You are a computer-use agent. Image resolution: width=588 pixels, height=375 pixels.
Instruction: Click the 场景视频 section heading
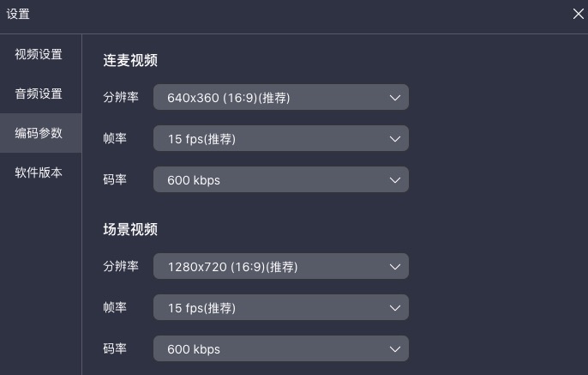point(130,230)
